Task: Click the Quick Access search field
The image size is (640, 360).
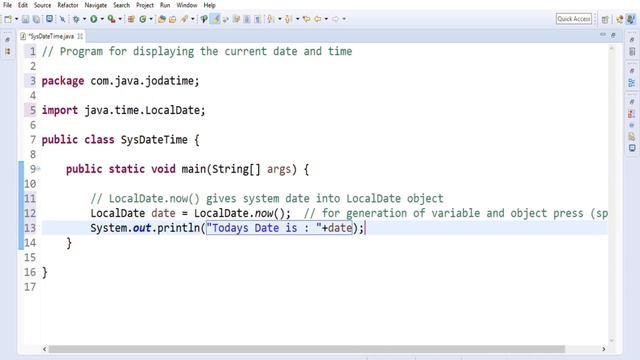Action: point(573,19)
